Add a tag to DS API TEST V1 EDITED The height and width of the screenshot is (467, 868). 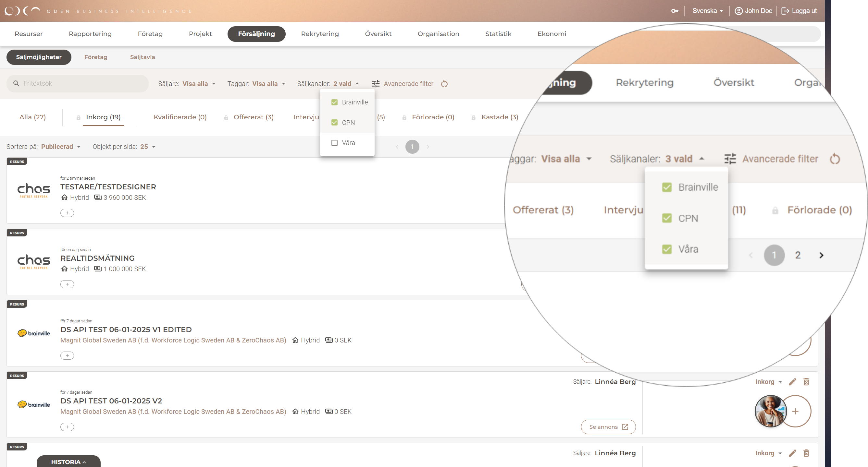pyautogui.click(x=67, y=355)
